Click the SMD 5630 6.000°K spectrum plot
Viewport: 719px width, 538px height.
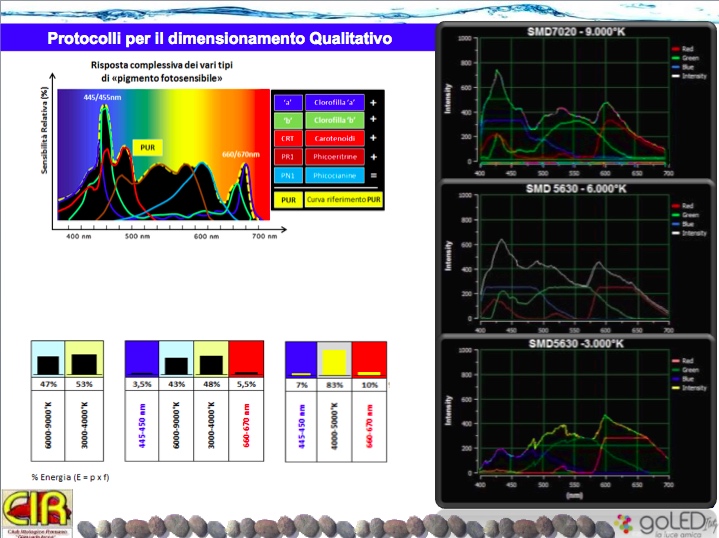pyautogui.click(x=573, y=257)
